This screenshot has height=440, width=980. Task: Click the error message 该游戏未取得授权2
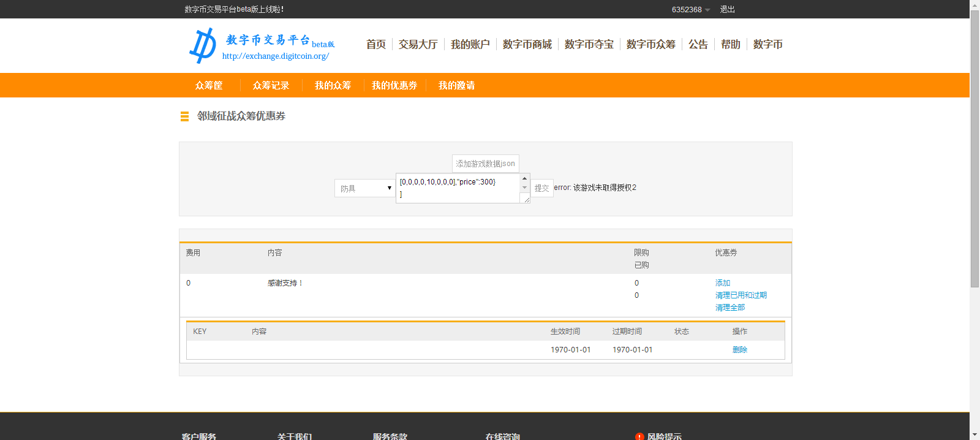(x=605, y=188)
